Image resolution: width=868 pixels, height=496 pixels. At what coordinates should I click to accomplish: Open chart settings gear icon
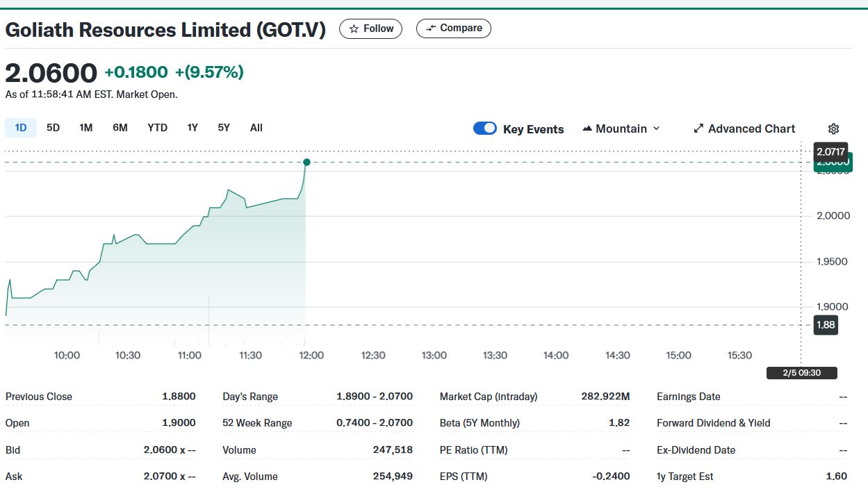click(x=834, y=129)
